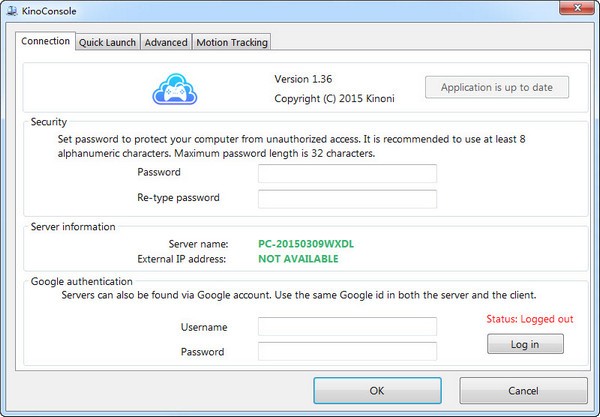Click the Re-type password field
This screenshot has width=600, height=417.
point(347,198)
